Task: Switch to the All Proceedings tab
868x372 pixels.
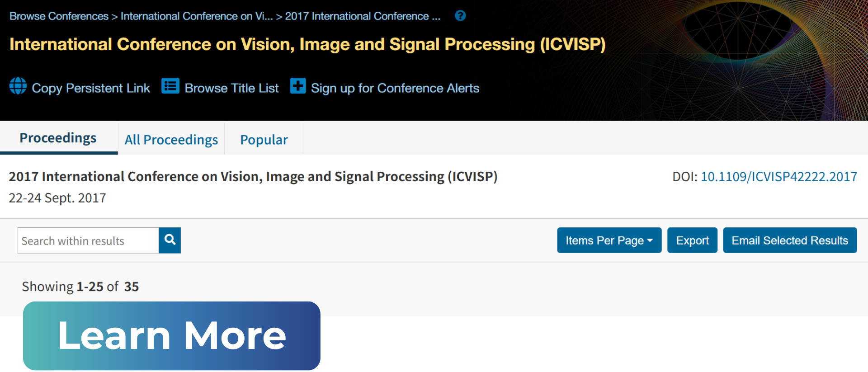Action: click(x=171, y=140)
